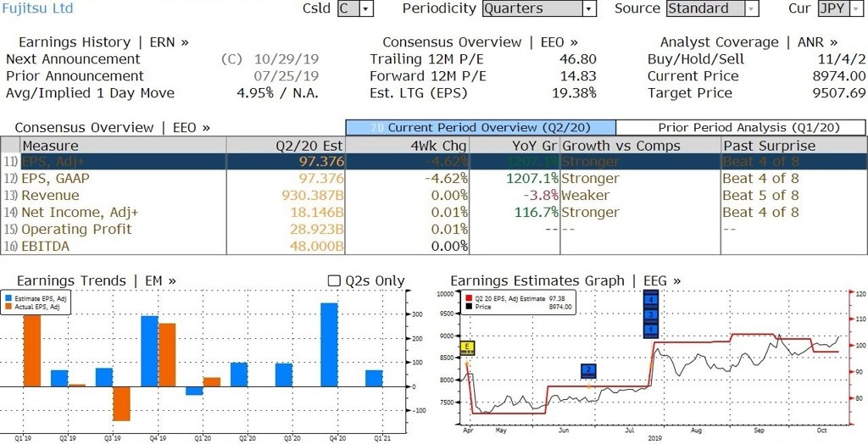Select the EPS, Adj+ row
Viewport: 868px width, 444px height.
pyautogui.click(x=434, y=162)
